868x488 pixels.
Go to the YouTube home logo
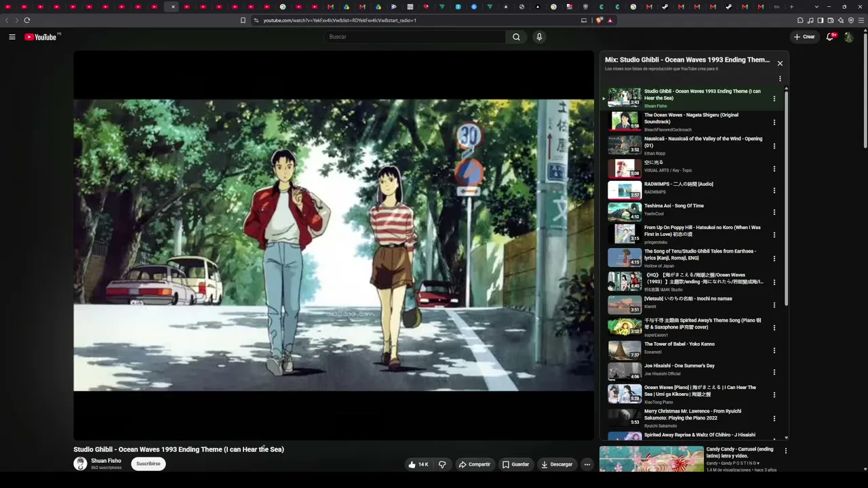[x=41, y=37]
